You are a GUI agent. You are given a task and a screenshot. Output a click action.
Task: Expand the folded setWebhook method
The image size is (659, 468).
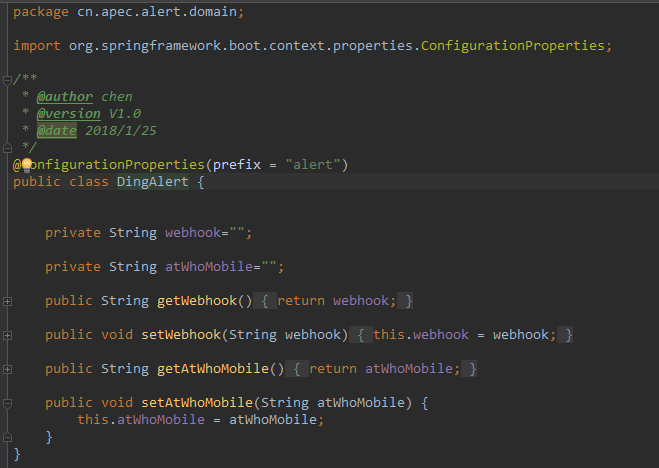(7, 335)
